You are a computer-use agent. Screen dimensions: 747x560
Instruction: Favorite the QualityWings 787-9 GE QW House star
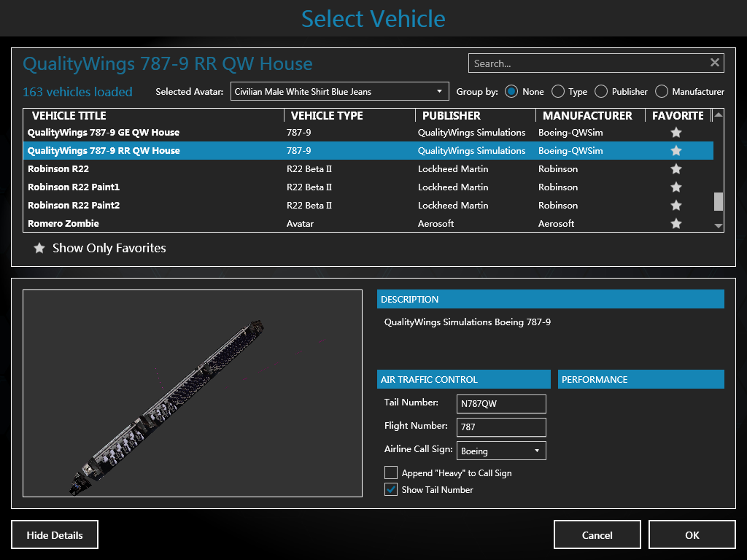click(676, 133)
